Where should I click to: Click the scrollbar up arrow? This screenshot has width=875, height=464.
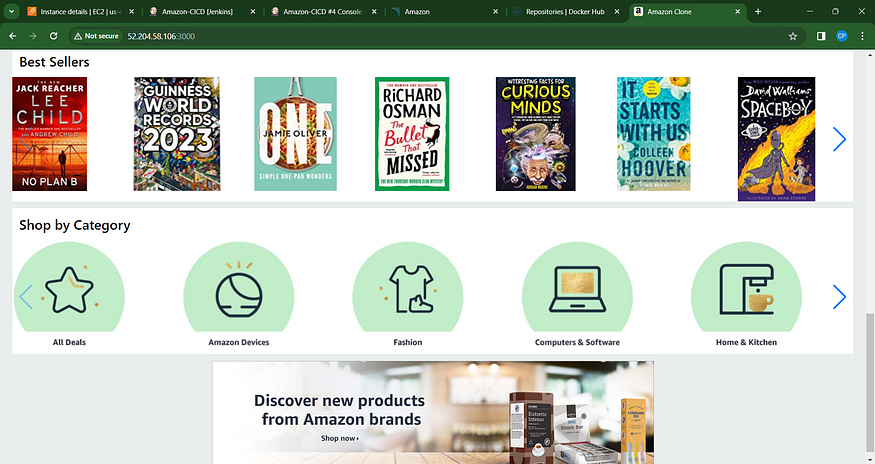click(870, 55)
